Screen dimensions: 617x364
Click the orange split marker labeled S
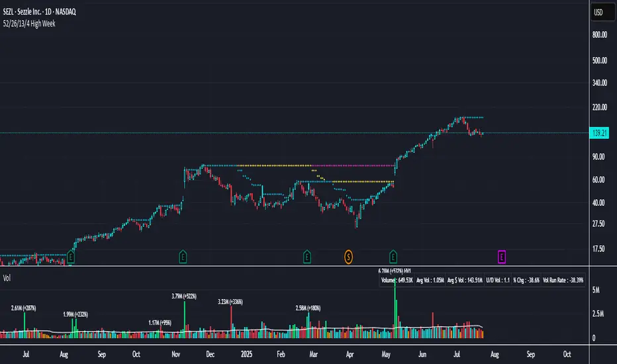pos(348,255)
